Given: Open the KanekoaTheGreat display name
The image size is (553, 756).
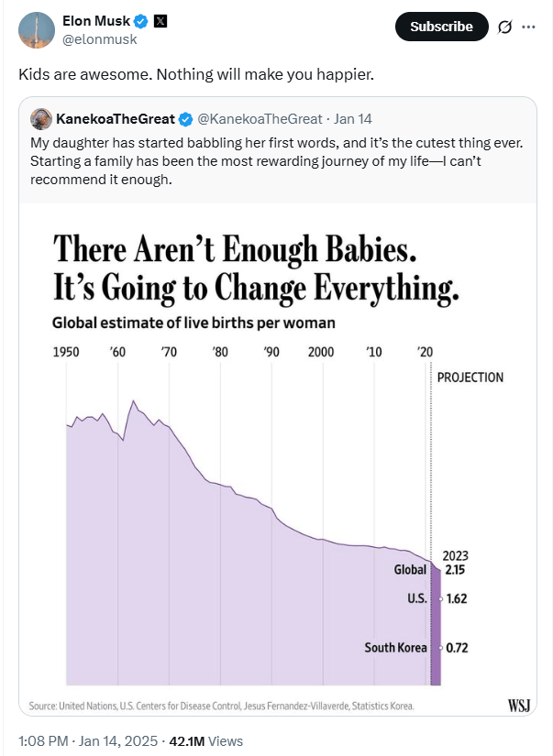Looking at the screenshot, I should (115, 119).
